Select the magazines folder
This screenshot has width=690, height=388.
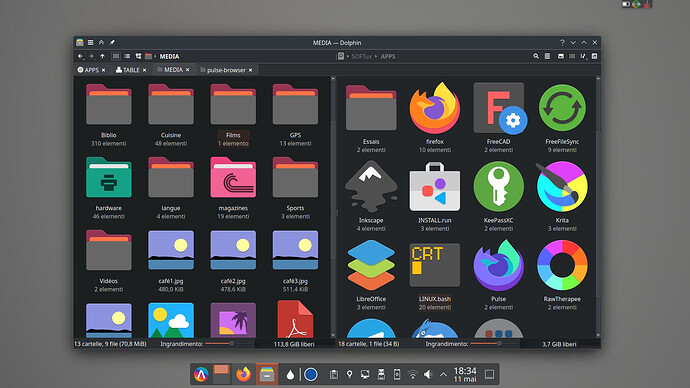coord(233,188)
